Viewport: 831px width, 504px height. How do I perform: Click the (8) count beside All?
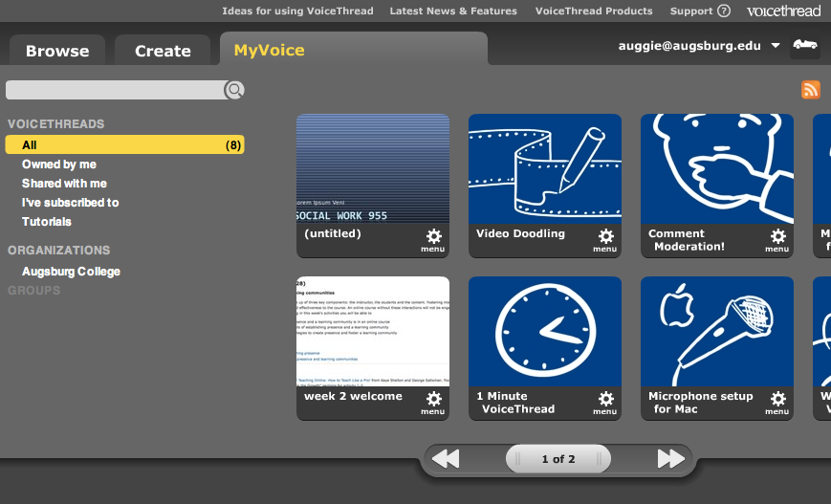(233, 145)
